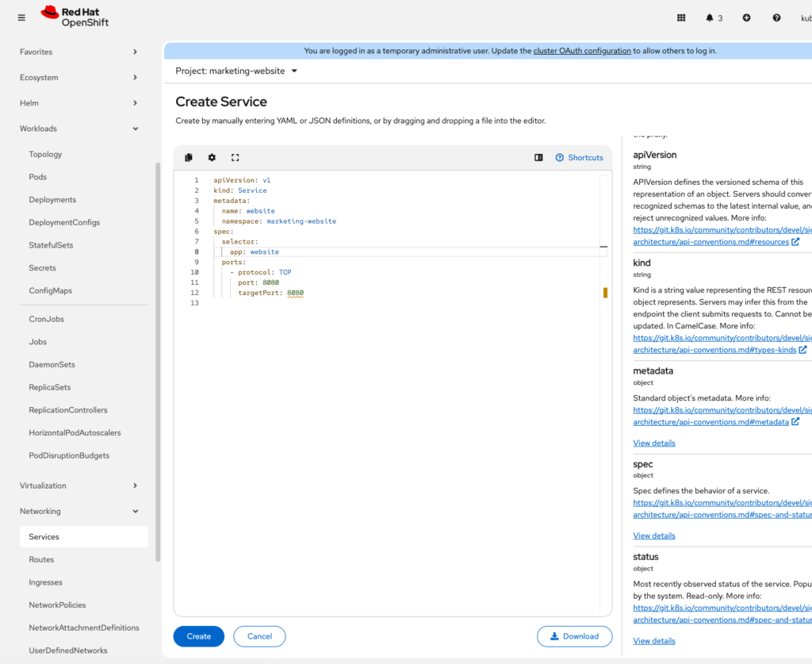Screen dimensions: 812x664
Task: Download the YAML file
Action: [574, 636]
